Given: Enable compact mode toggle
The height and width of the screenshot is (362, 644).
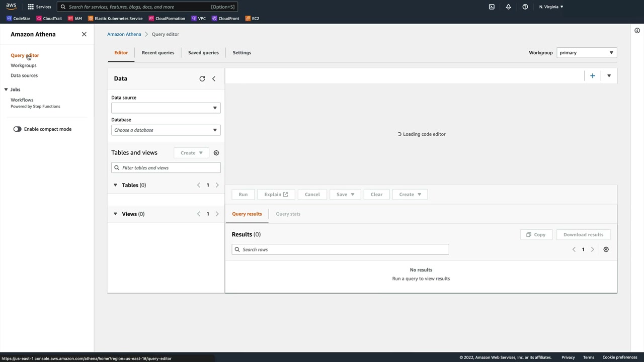Looking at the screenshot, I should pyautogui.click(x=18, y=129).
